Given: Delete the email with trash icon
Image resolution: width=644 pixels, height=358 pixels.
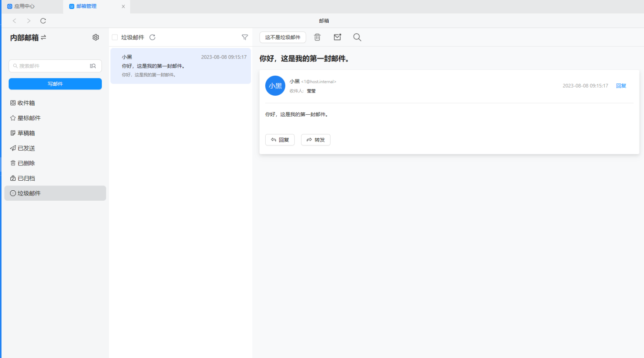Looking at the screenshot, I should pyautogui.click(x=317, y=37).
